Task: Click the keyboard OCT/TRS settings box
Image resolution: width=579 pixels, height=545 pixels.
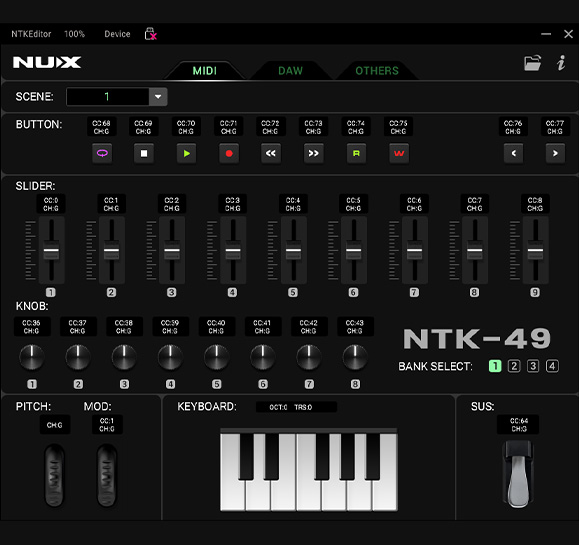Action: pos(296,407)
